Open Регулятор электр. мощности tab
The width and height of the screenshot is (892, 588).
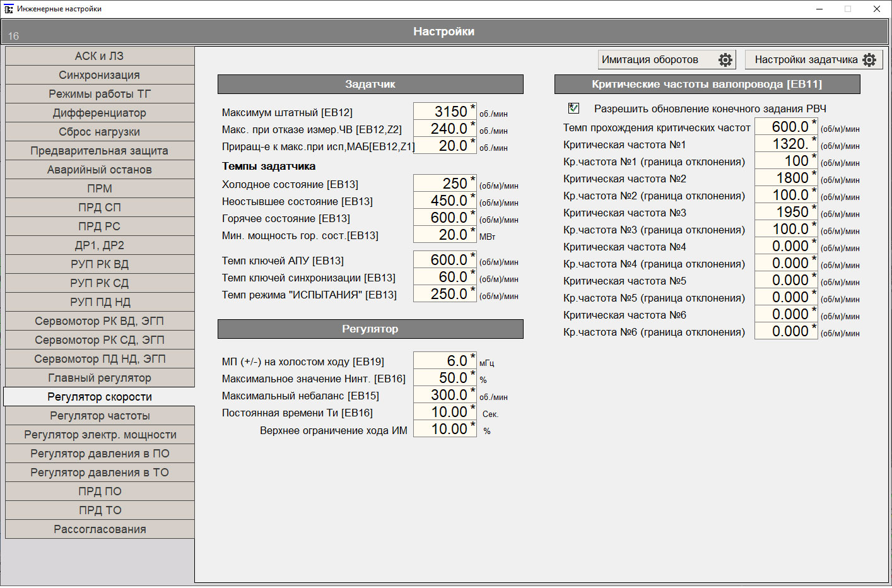tap(100, 435)
